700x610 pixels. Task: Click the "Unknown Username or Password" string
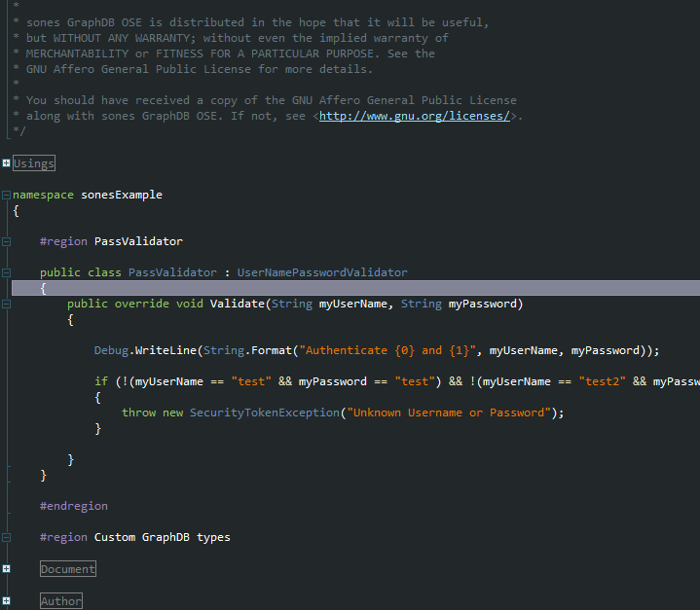(449, 413)
